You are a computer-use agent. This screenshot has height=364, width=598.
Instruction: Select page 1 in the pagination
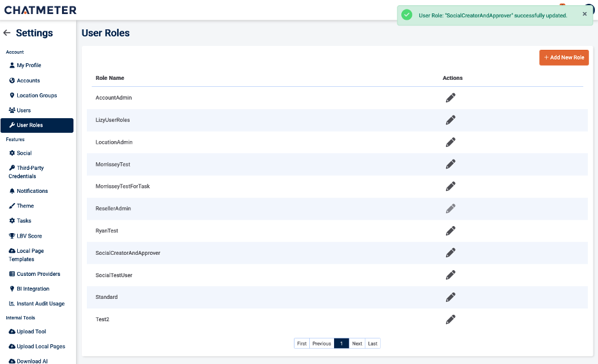coord(341,344)
